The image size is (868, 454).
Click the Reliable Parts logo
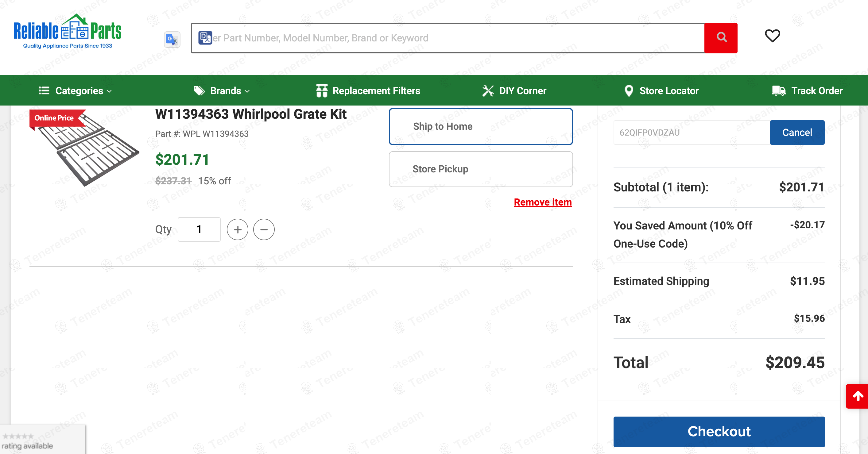(x=68, y=31)
